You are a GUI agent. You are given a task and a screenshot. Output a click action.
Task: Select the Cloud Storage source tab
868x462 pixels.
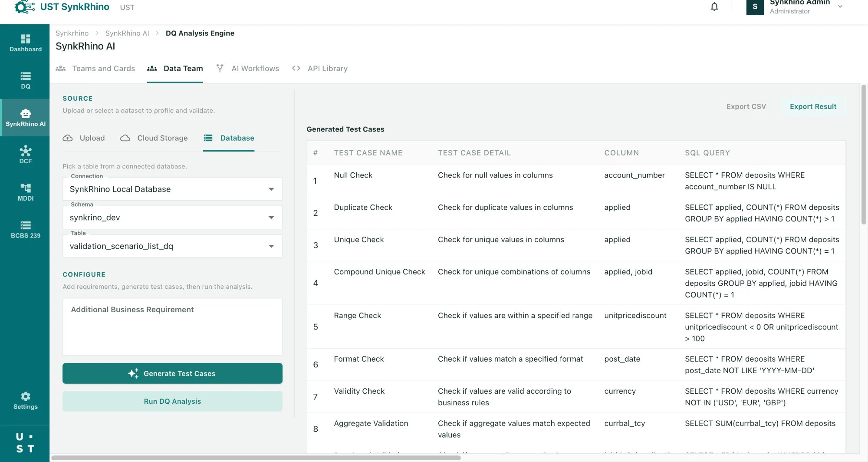pos(154,138)
